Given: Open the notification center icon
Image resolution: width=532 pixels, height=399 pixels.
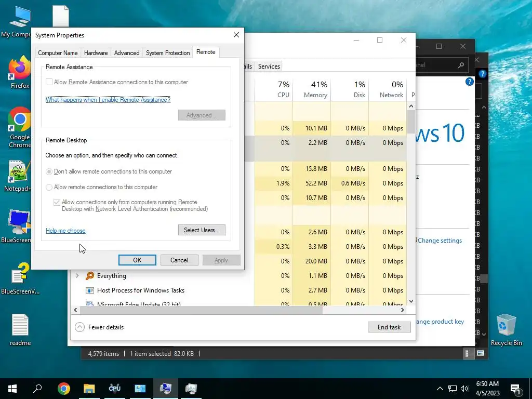Looking at the screenshot, I should [515, 389].
